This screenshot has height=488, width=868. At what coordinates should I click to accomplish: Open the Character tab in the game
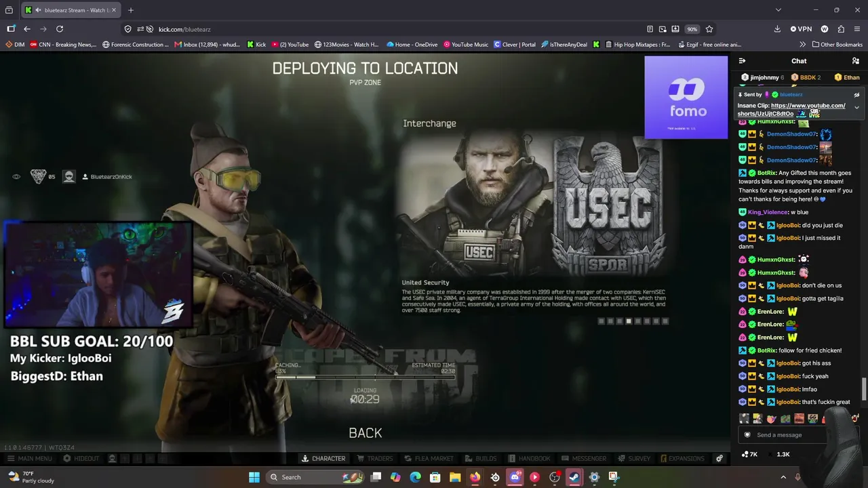(323, 459)
